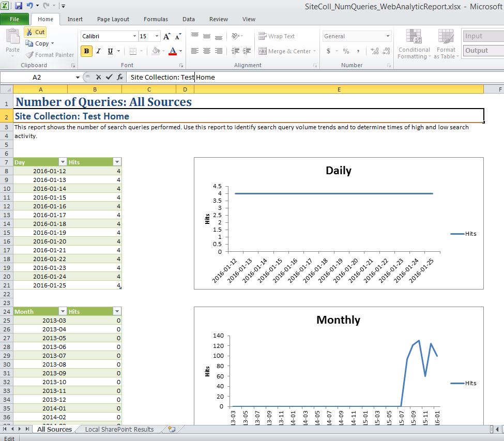Click the Copy button
Image resolution: width=504 pixels, height=441 pixels.
tap(38, 43)
